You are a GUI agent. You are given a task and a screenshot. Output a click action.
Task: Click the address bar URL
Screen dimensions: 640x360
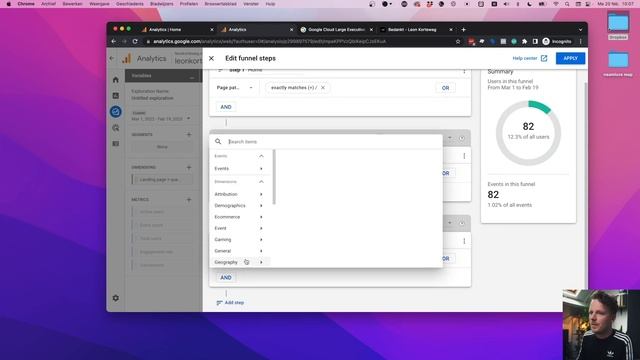pos(269,41)
